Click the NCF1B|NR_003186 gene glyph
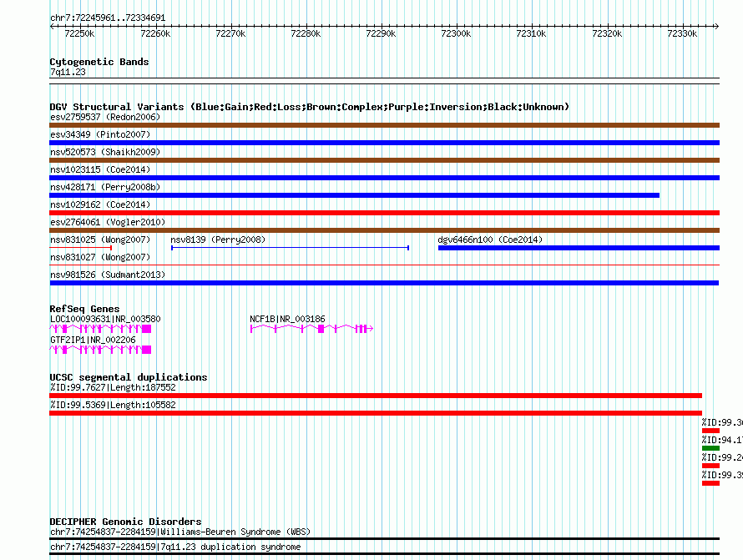The width and height of the screenshot is (743, 560). [x=311, y=329]
